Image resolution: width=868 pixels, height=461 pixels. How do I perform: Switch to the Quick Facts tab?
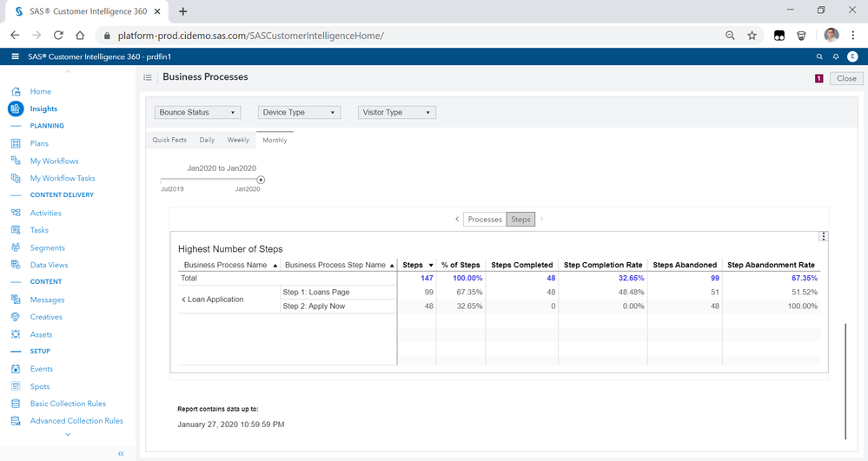click(x=169, y=140)
